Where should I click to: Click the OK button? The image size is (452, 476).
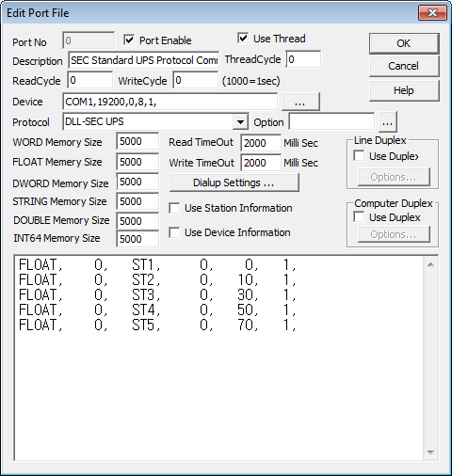pyautogui.click(x=404, y=43)
